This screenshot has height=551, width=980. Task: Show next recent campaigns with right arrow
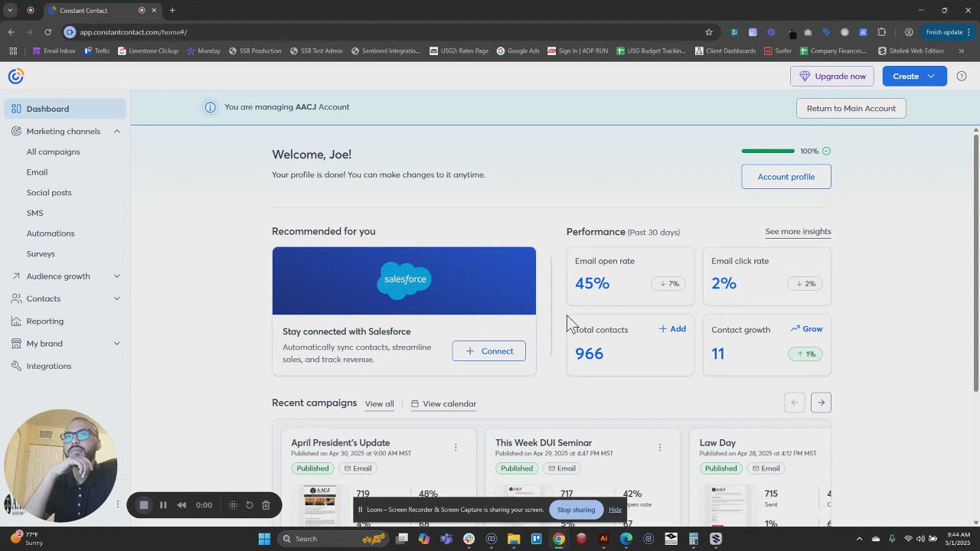coord(821,403)
